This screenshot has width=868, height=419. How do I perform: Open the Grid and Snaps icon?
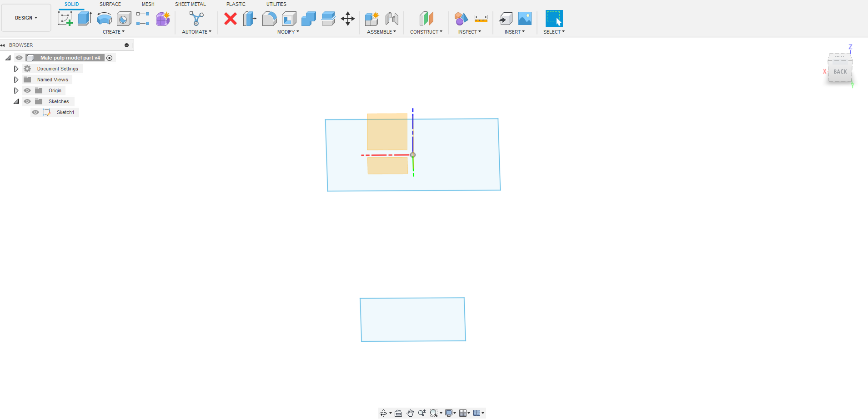click(x=463, y=413)
